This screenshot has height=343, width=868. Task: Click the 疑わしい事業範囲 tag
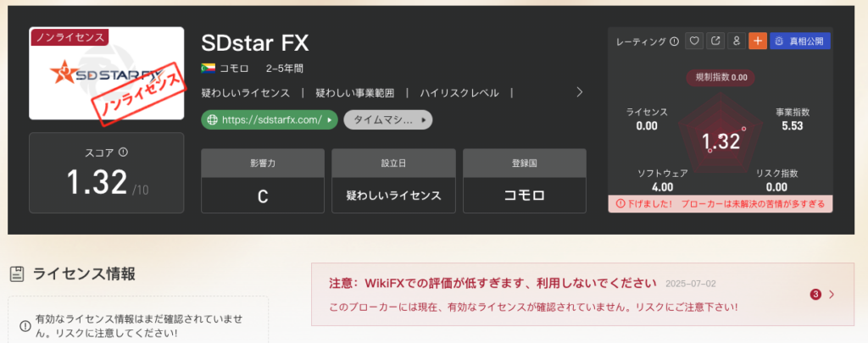click(x=355, y=93)
